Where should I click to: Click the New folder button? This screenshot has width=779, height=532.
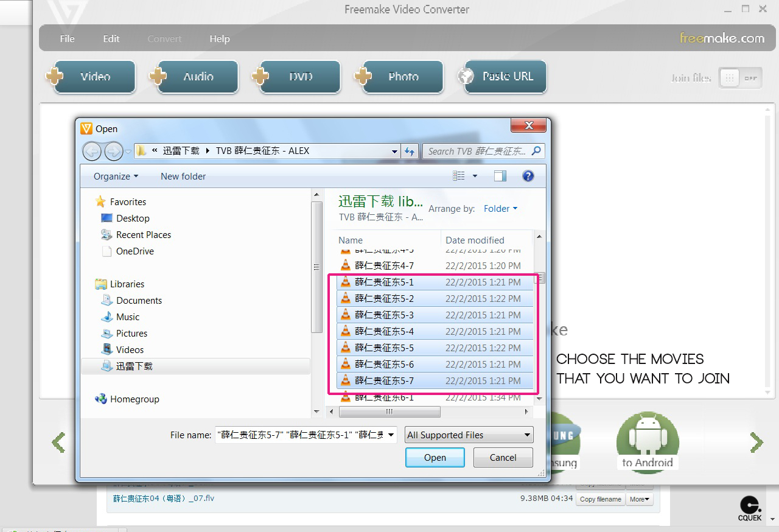pyautogui.click(x=183, y=177)
